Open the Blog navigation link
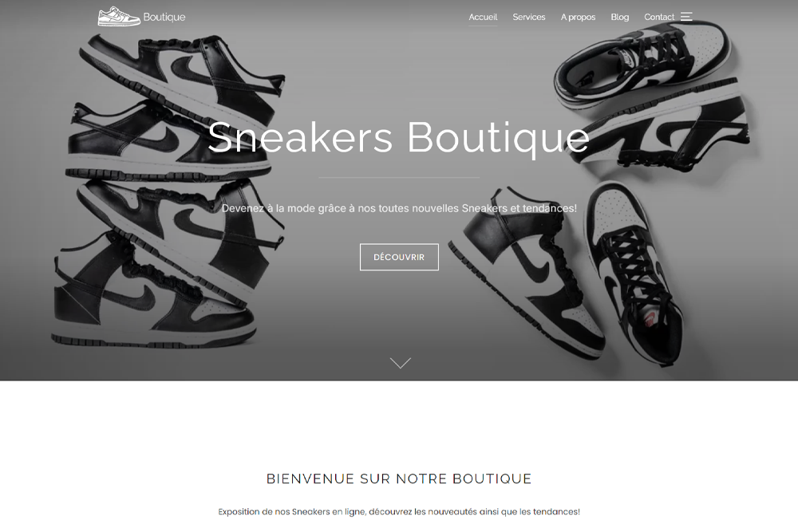 (619, 17)
